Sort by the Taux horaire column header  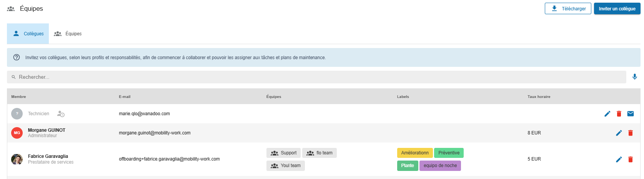tap(539, 97)
